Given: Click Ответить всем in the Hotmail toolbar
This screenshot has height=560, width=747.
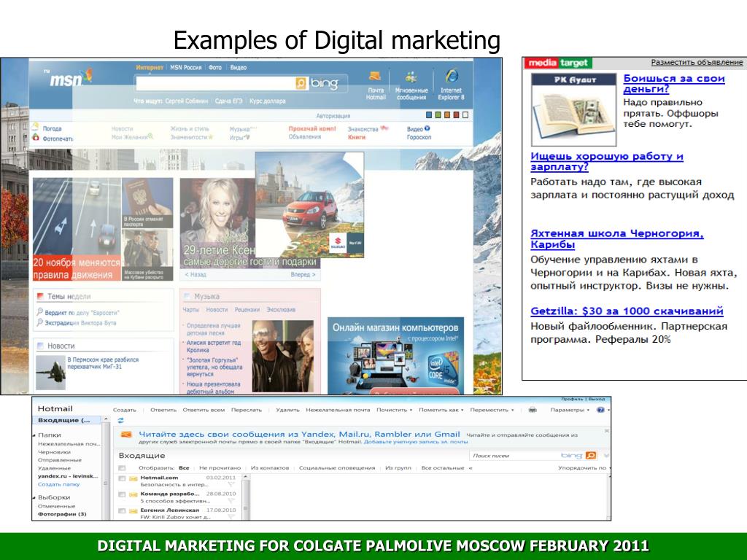Looking at the screenshot, I should click(204, 410).
